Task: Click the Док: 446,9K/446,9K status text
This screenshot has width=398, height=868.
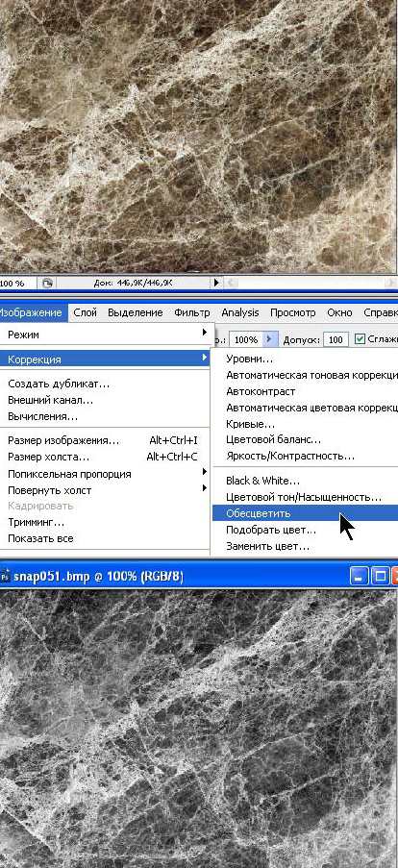Action: 134,283
